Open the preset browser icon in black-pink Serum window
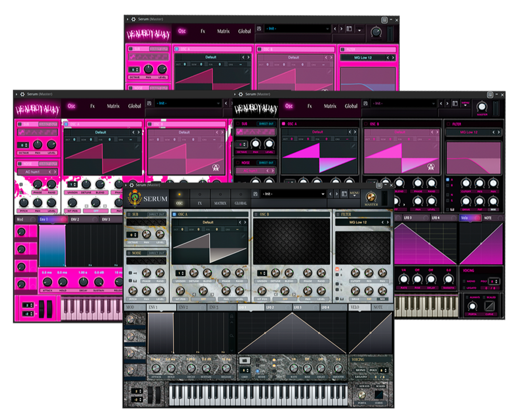514x420 pixels. [455, 104]
